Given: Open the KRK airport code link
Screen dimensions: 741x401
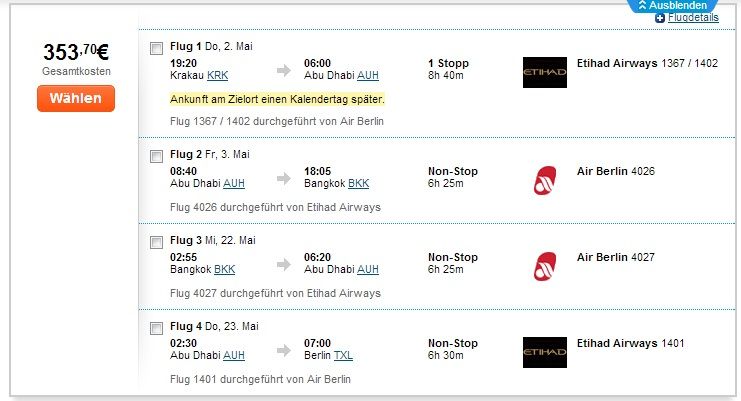Looking at the screenshot, I should click(x=217, y=76).
